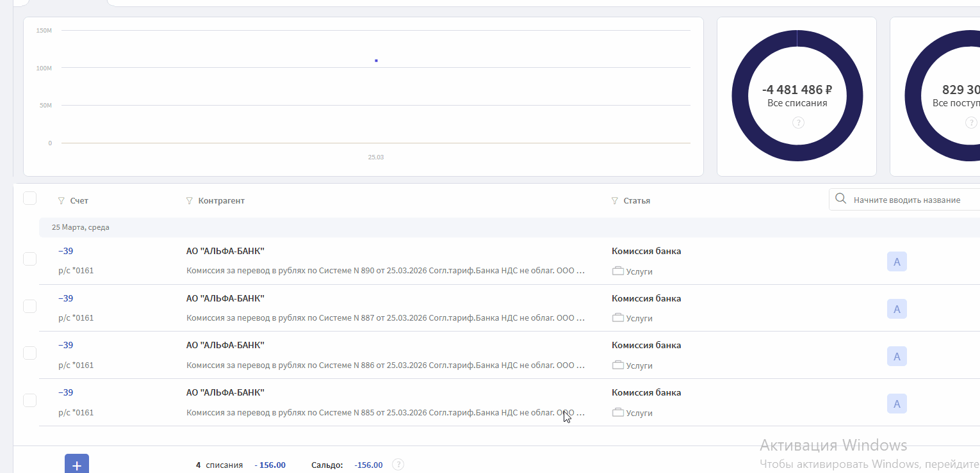980x473 pixels.
Task: Click the description 'Комиссия за перевод… N 887'
Action: pos(386,318)
